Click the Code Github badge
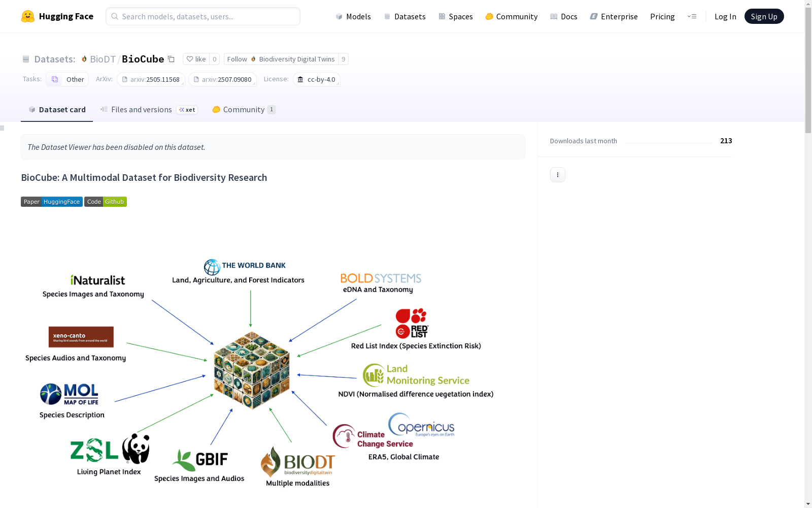The width and height of the screenshot is (812, 508). [106, 202]
